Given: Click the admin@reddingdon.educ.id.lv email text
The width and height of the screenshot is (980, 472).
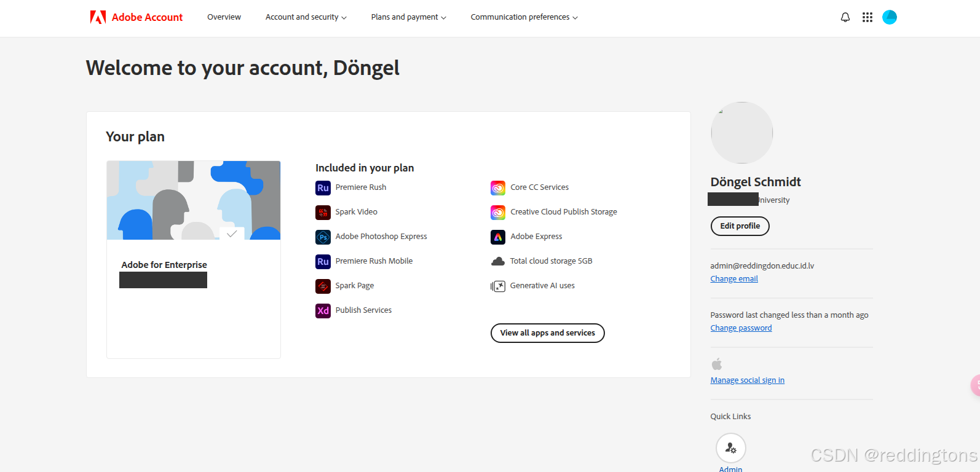Looking at the screenshot, I should click(762, 266).
